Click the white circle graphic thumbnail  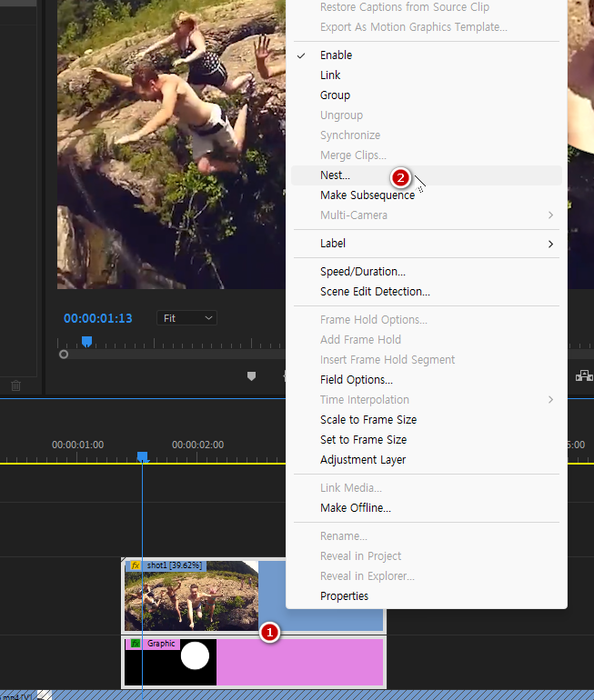195,655
